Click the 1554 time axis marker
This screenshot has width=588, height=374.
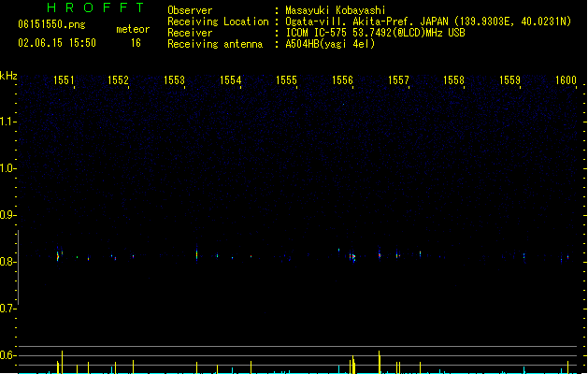[x=230, y=80]
